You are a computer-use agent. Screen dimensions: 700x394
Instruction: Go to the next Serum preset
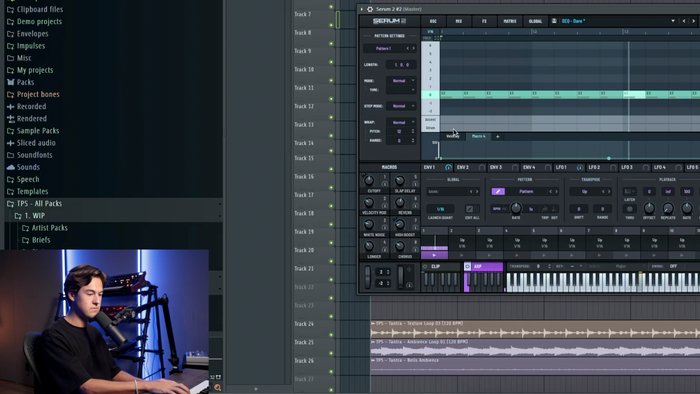click(693, 21)
